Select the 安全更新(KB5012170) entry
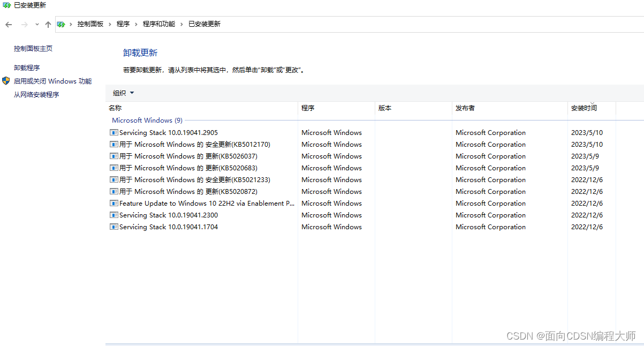Image resolution: width=644 pixels, height=346 pixels. pyautogui.click(x=195, y=144)
